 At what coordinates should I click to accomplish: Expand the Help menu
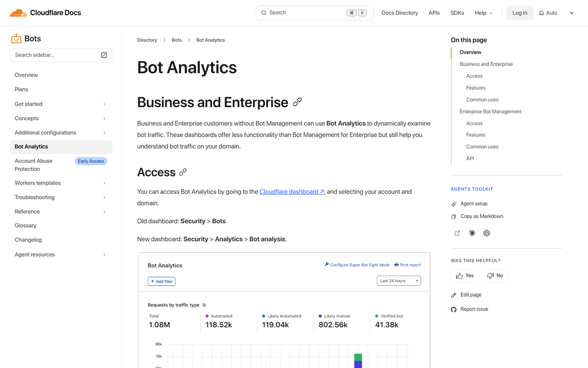coord(483,13)
